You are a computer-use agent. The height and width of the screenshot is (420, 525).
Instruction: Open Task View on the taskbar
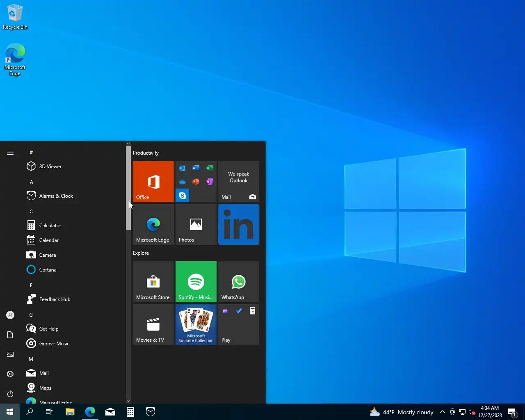(x=49, y=412)
